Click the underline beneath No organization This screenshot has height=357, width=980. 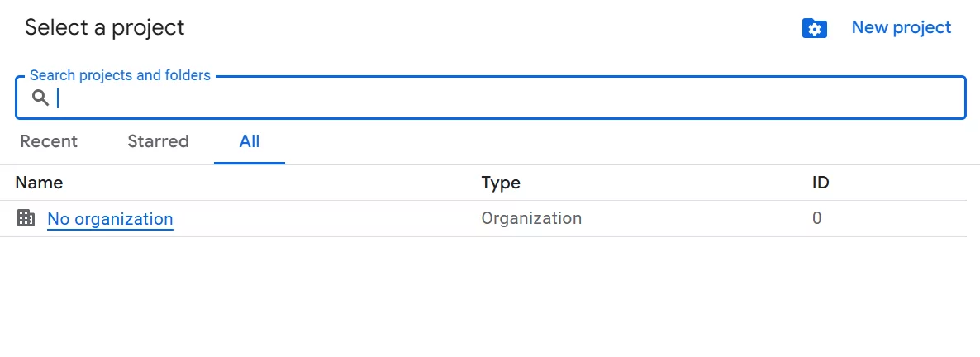point(110,229)
